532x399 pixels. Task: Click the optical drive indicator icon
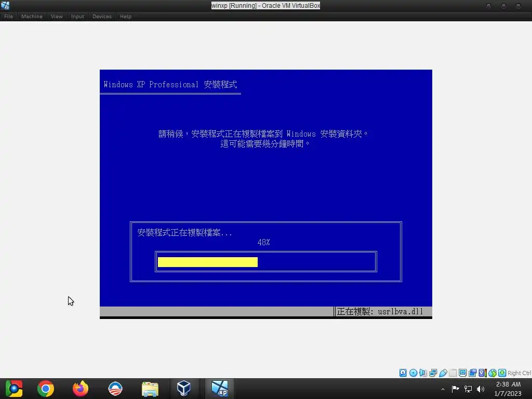click(413, 373)
